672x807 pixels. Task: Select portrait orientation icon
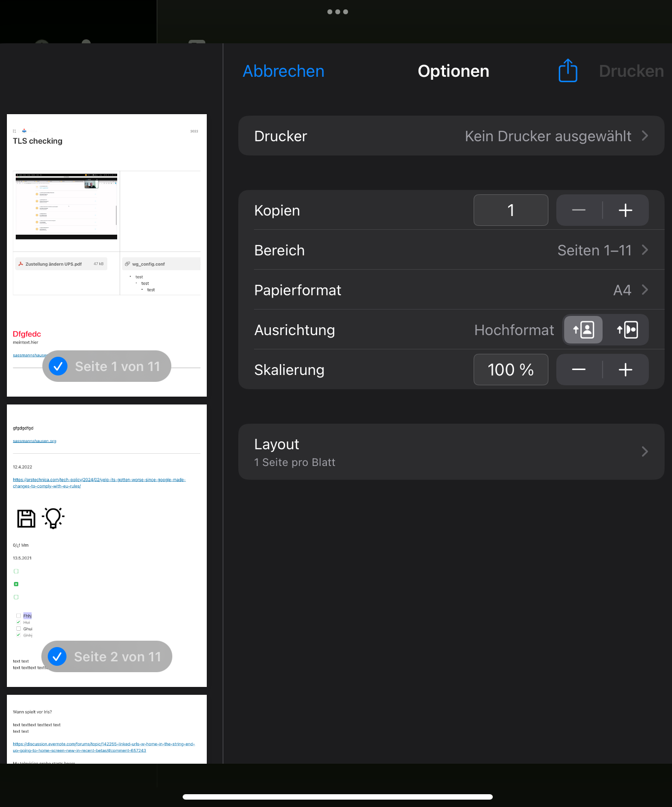click(583, 330)
